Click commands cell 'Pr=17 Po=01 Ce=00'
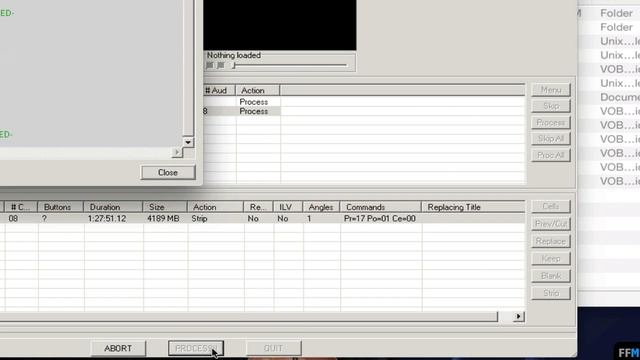The width and height of the screenshot is (640, 360). click(x=380, y=218)
